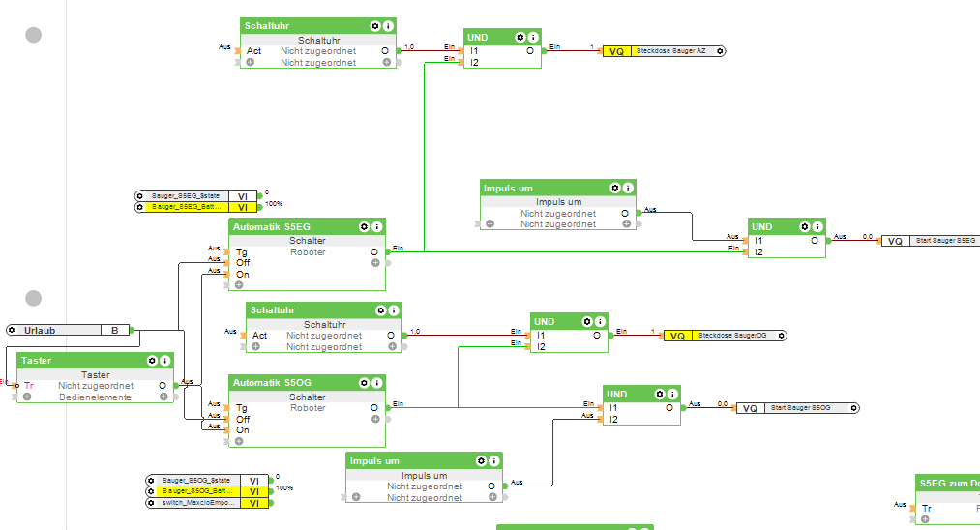Open gear on Start Sauger S5OG output
The height and width of the screenshot is (530, 980).
(x=854, y=408)
